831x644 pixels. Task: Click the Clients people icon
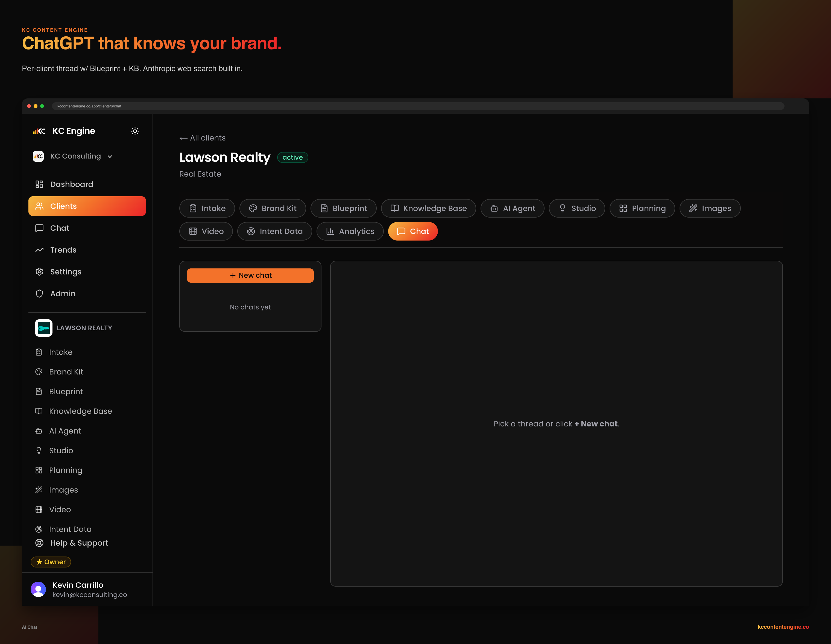tap(39, 206)
